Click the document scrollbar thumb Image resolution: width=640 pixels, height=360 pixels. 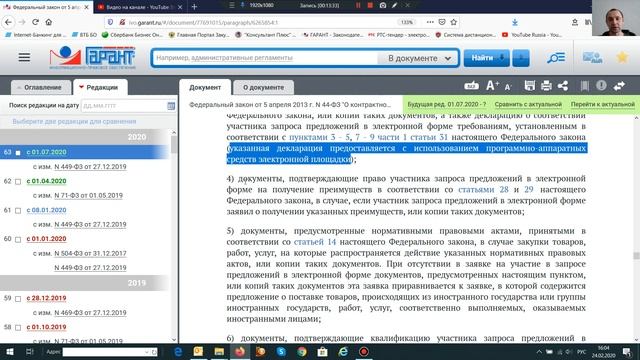pos(636,256)
